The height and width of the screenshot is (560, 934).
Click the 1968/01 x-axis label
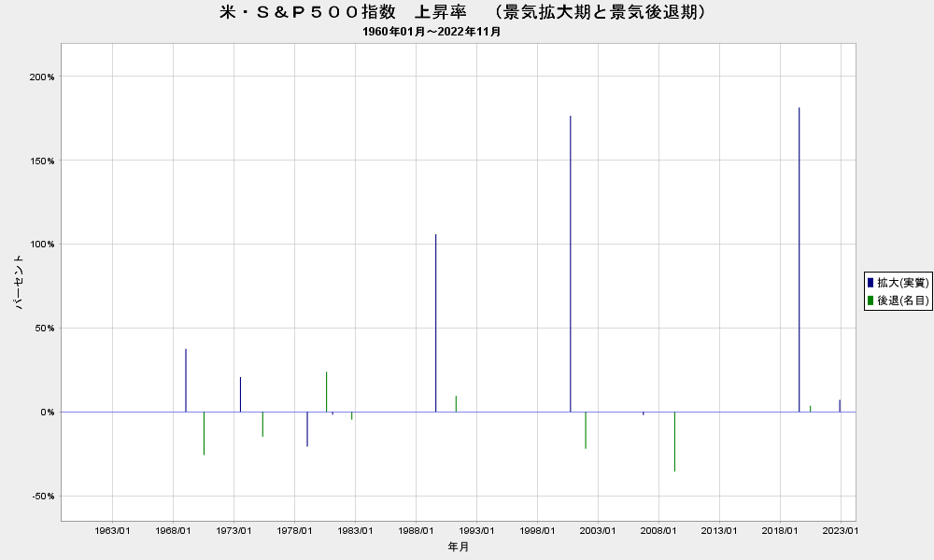(173, 530)
